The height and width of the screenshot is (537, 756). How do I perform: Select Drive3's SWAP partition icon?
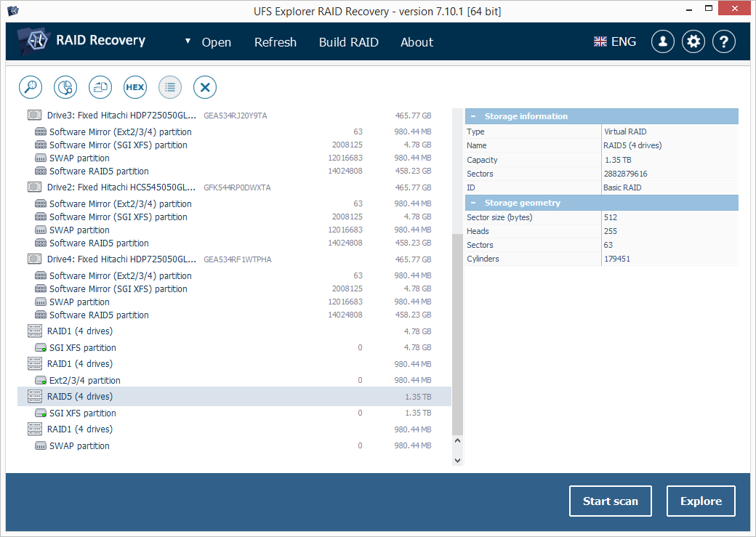41,158
